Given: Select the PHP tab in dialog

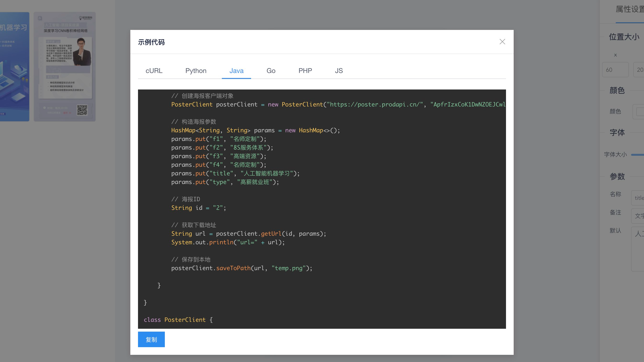Looking at the screenshot, I should click(x=305, y=71).
